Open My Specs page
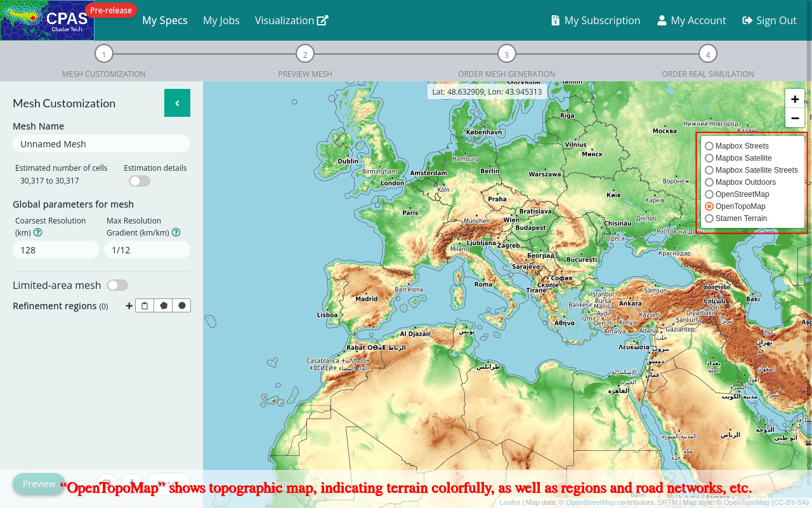 tap(165, 20)
